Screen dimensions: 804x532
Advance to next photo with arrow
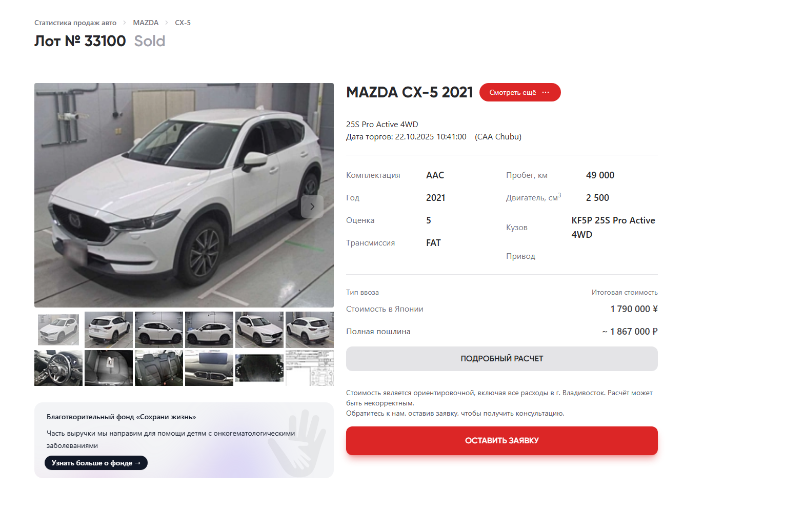[312, 207]
